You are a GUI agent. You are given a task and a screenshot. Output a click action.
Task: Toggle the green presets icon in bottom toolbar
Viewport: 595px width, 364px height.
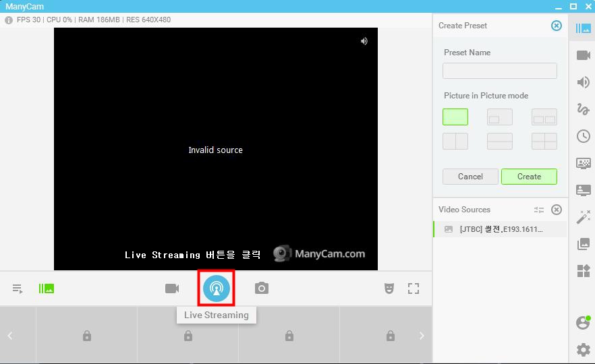[47, 289]
